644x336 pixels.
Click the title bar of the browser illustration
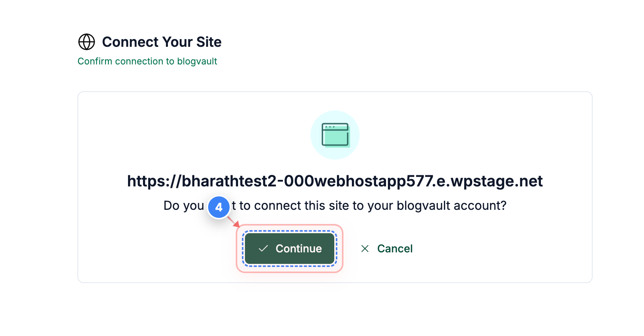click(335, 127)
